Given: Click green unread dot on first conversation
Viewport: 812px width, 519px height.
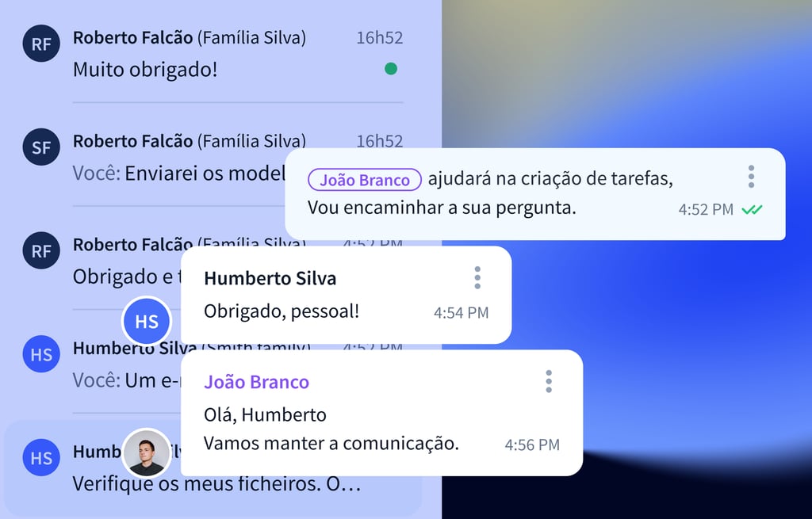Looking at the screenshot, I should [391, 68].
